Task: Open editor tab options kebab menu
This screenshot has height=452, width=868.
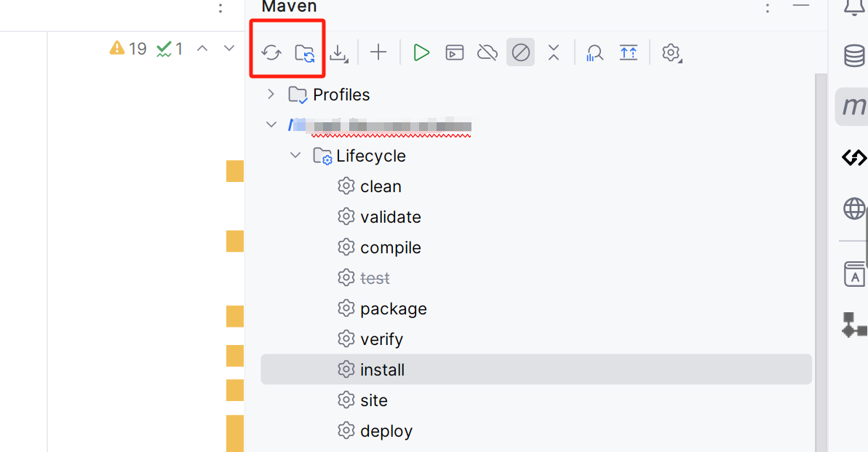Action: tap(220, 8)
